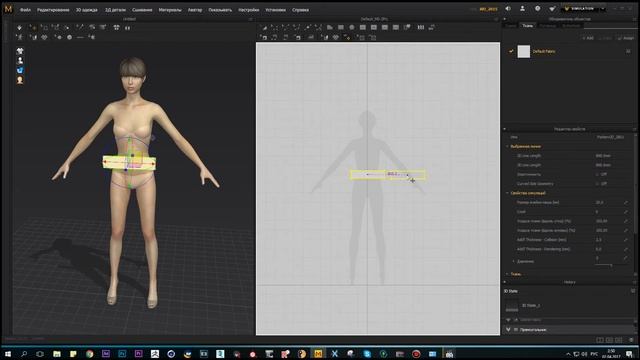Viewport: 640px width, 360px height.
Task: Click the network signal icon in top bar
Action: [552, 9]
